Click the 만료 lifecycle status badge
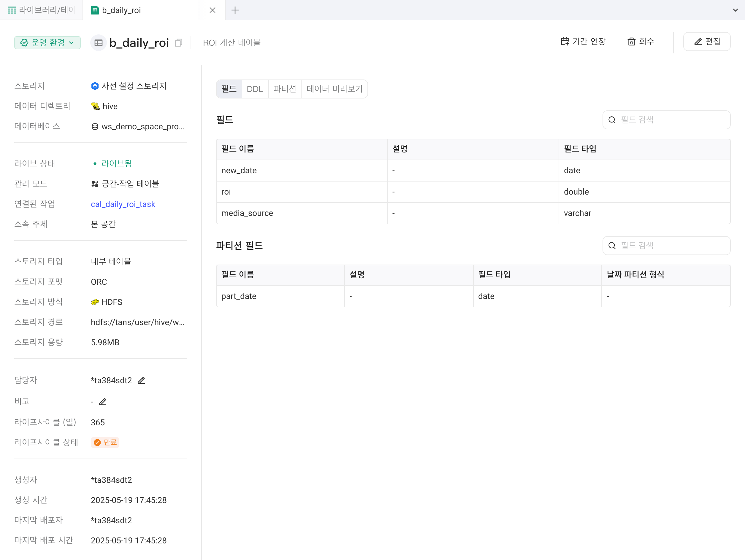 coord(105,442)
